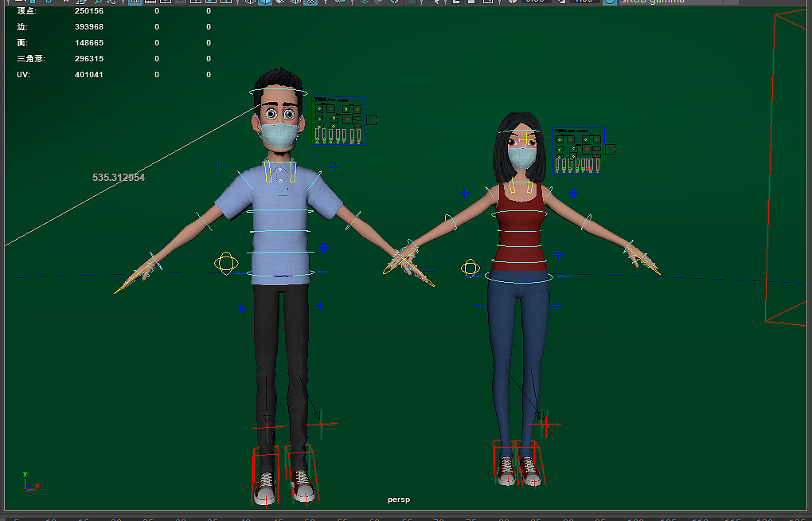Select yellow finger controls on female's right-screen hand
Viewport: 812px width, 521px height.
pyautogui.click(x=643, y=260)
